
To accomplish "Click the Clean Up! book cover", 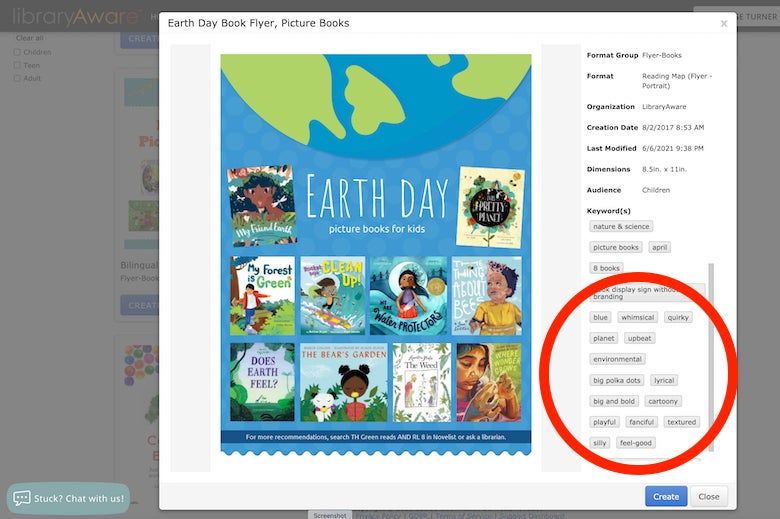I will pyautogui.click(x=333, y=296).
